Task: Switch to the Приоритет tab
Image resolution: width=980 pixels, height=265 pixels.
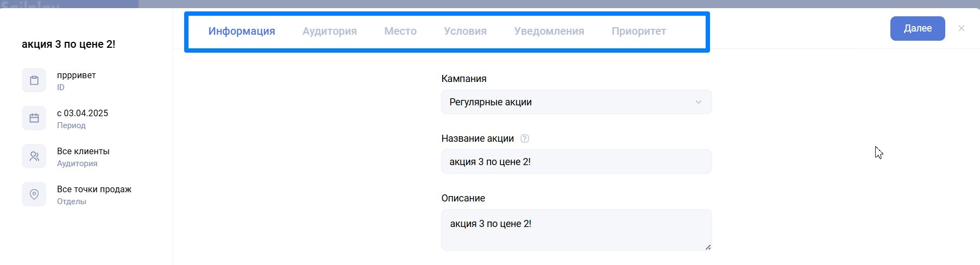Action: [638, 31]
